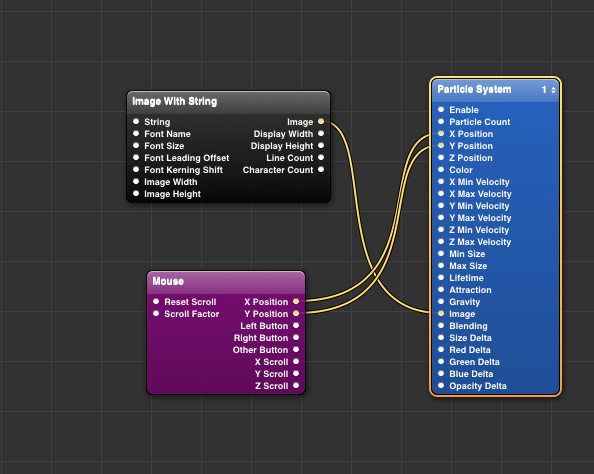Select the Mouse patch title bar

coord(226,282)
